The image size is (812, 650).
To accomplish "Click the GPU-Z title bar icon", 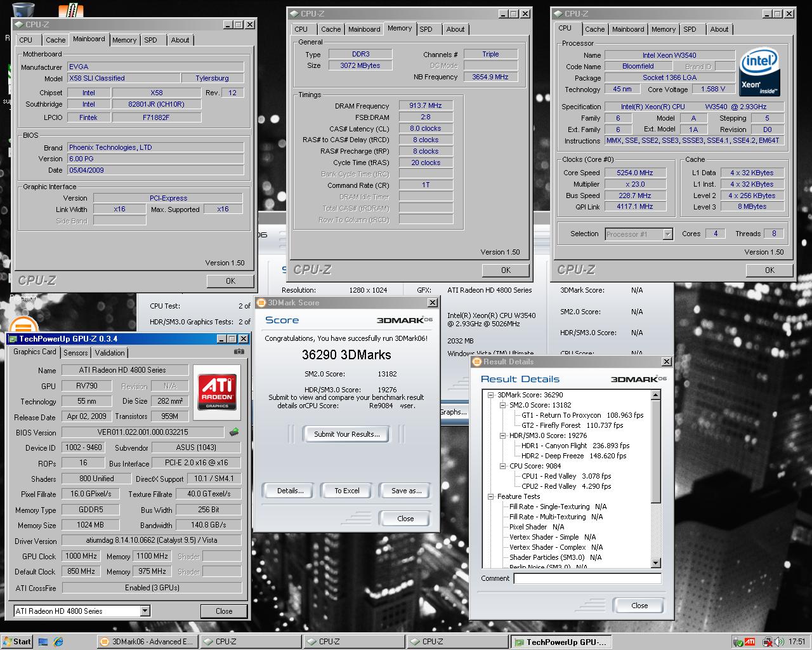I will (13, 339).
